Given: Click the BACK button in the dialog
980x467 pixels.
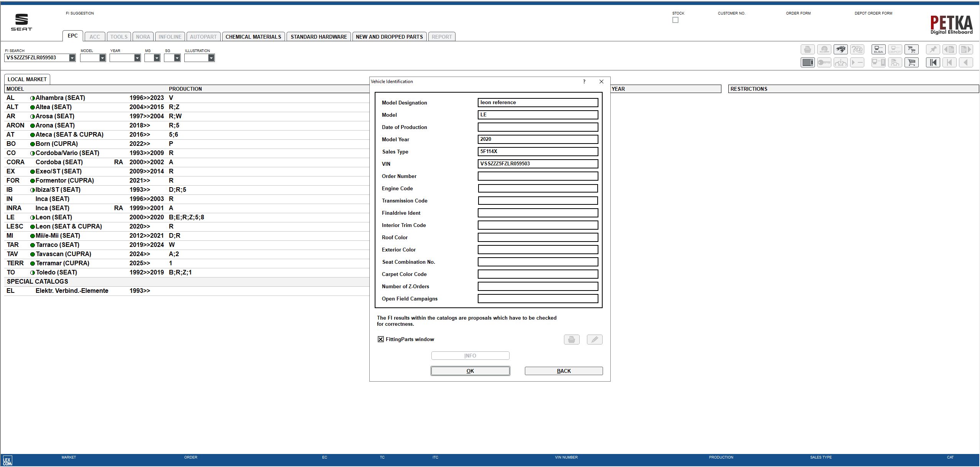Looking at the screenshot, I should click(564, 371).
